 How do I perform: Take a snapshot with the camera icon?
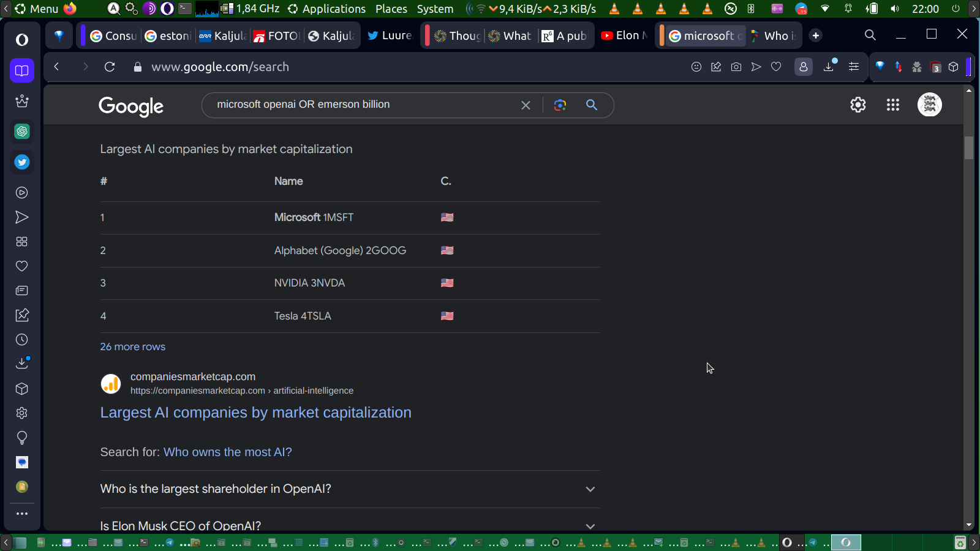(736, 67)
